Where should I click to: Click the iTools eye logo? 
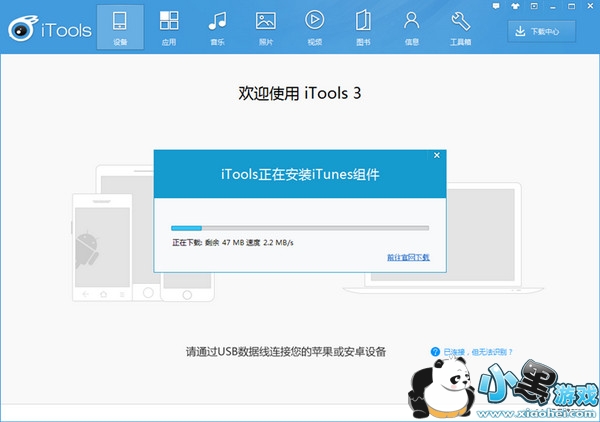23,28
